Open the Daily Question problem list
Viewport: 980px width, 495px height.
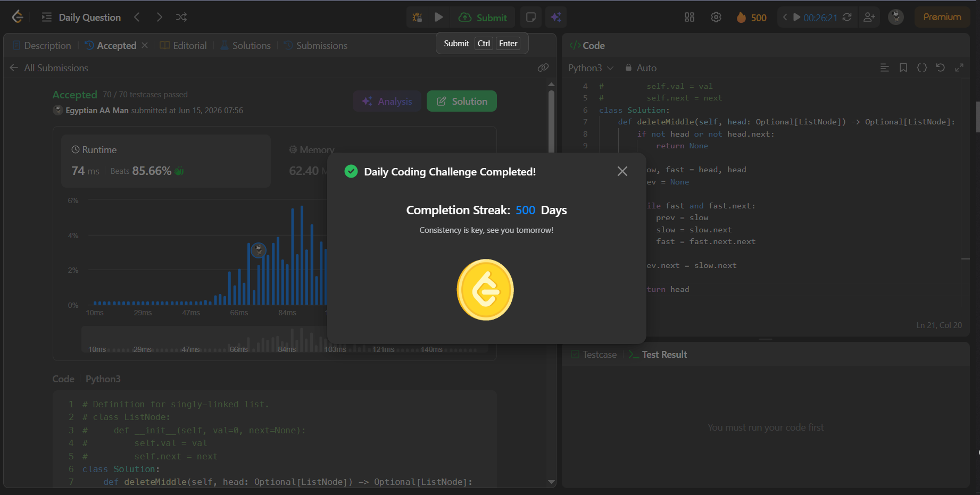(81, 17)
